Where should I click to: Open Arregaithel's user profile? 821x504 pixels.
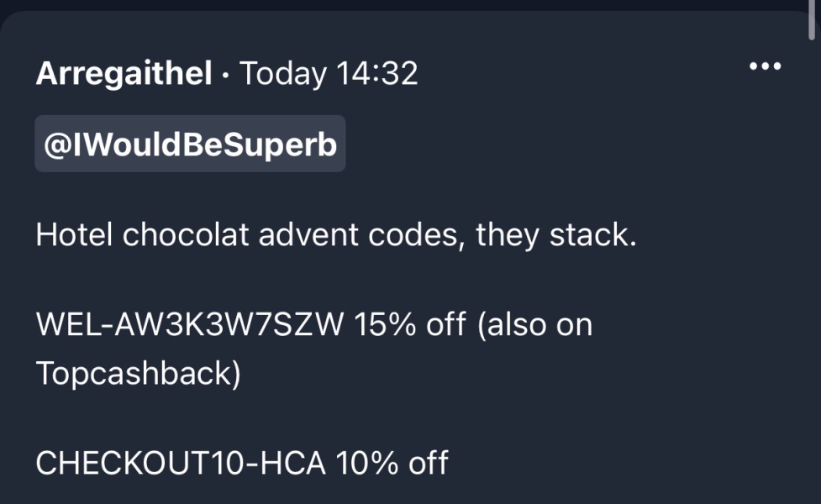click(x=124, y=74)
